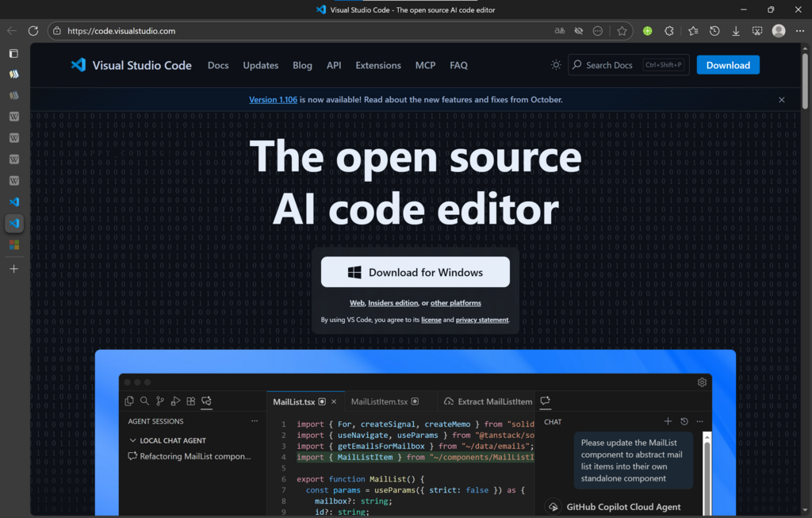Click the Download for Windows button
Viewport: 812px width, 518px height.
click(x=415, y=271)
